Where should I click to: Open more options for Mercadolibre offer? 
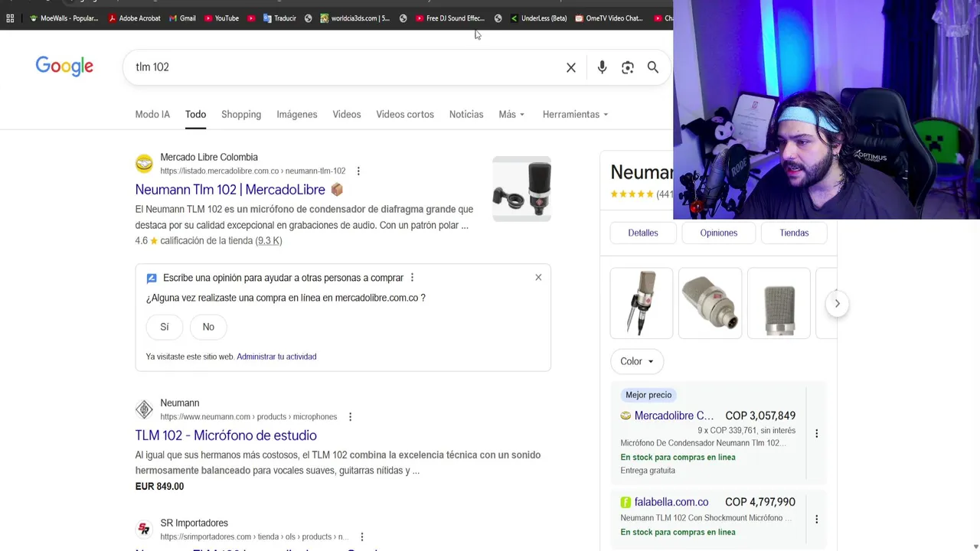click(816, 433)
